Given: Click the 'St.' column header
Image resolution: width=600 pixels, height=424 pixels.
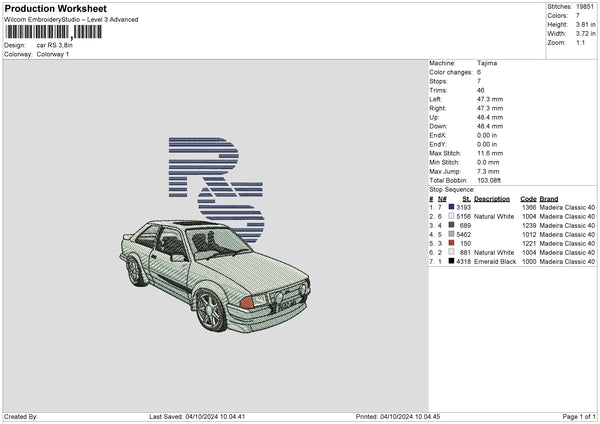Looking at the screenshot, I should 466,199.
